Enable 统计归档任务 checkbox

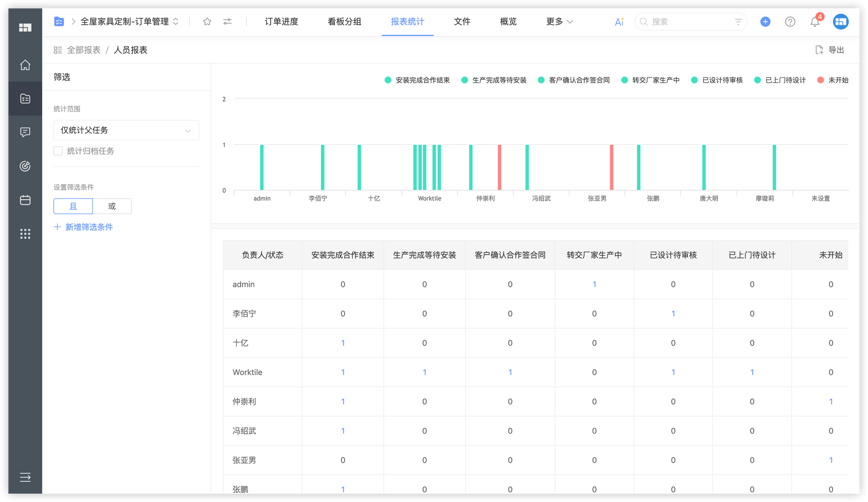58,151
